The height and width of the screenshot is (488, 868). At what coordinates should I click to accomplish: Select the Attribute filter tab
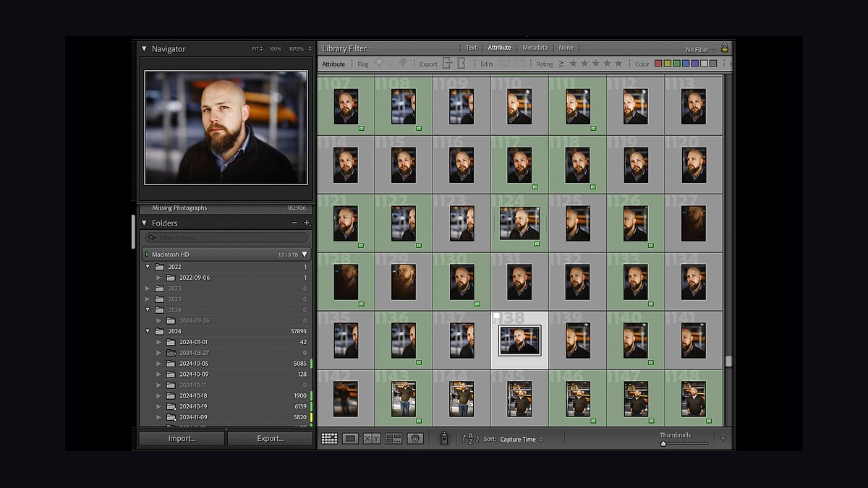tap(499, 48)
